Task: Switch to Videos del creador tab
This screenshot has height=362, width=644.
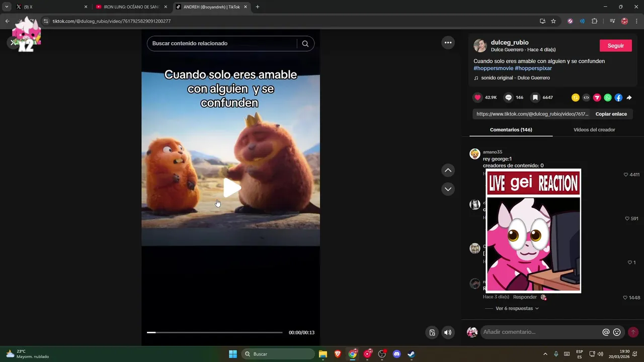Action: (594, 130)
